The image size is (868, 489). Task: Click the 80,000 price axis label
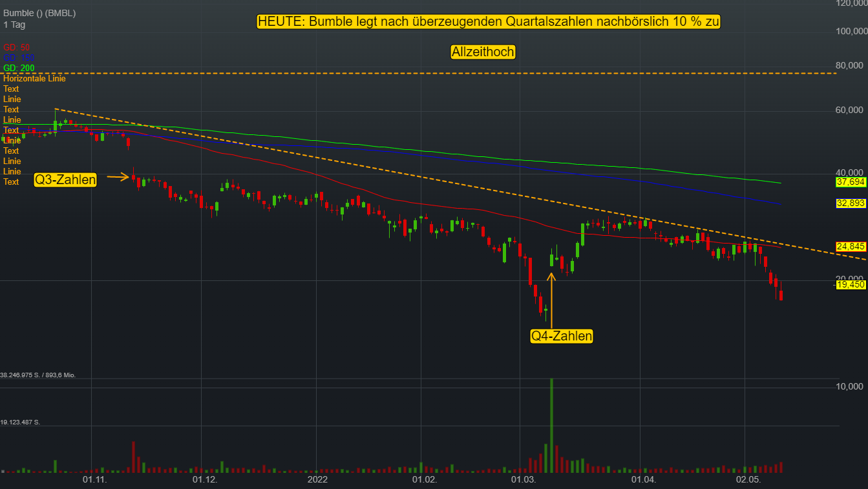click(849, 65)
